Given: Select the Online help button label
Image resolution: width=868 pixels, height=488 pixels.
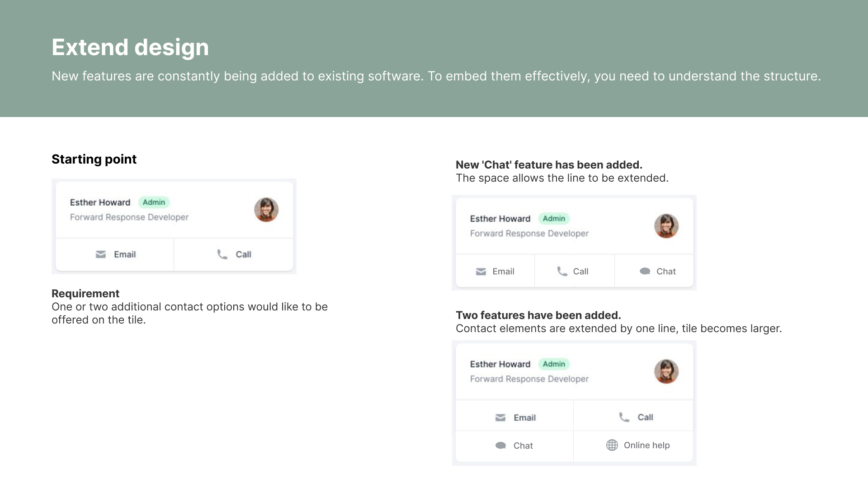Looking at the screenshot, I should [x=646, y=445].
